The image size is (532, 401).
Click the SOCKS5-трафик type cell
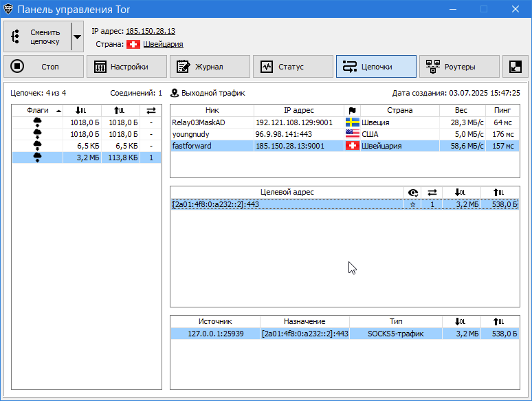(x=396, y=334)
